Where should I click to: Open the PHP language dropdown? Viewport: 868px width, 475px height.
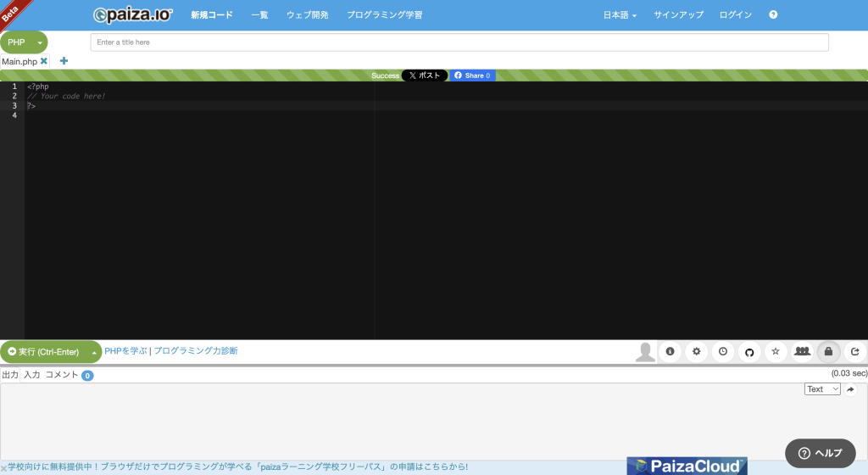click(24, 42)
